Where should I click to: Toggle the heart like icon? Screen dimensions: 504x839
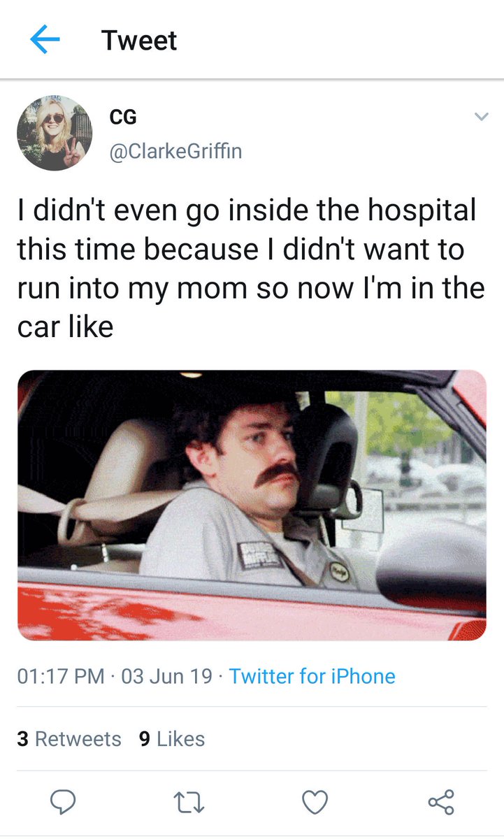click(x=315, y=802)
